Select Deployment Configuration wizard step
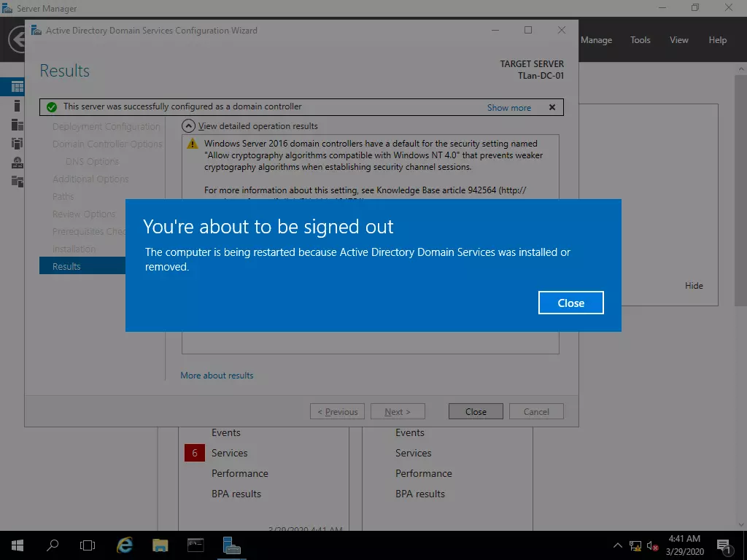747x560 pixels. [x=107, y=127]
